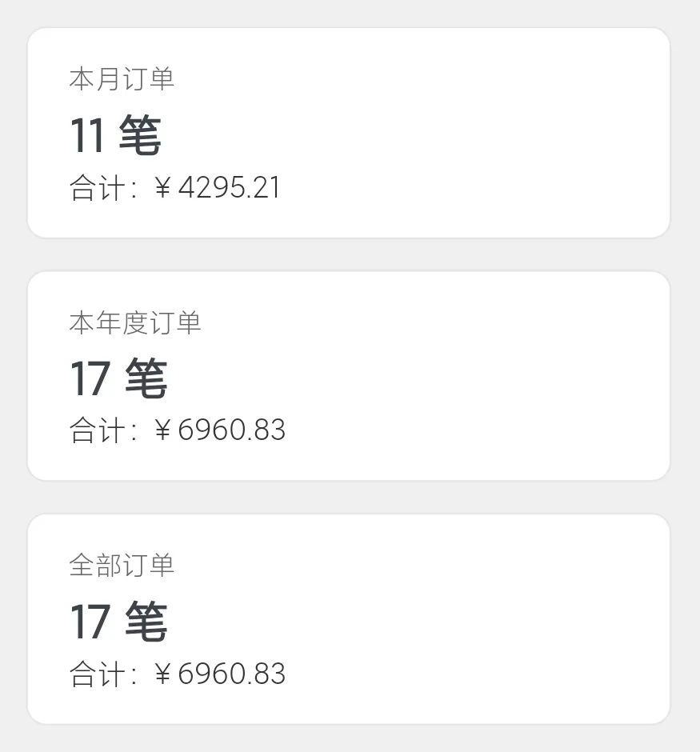Select 6960.83 amount under 本年度订单

click(231, 430)
